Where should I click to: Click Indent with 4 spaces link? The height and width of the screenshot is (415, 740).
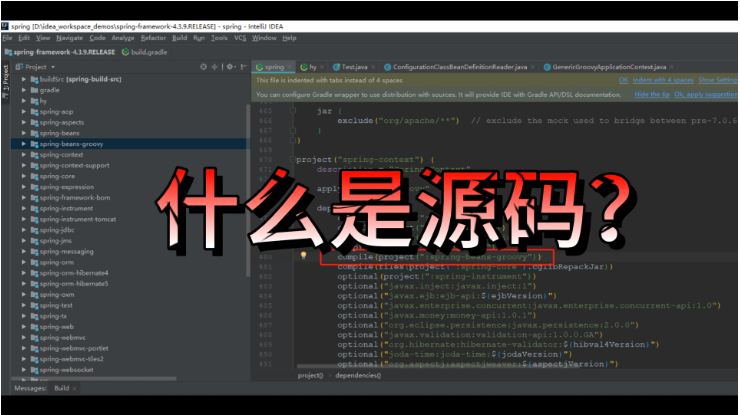pos(663,80)
